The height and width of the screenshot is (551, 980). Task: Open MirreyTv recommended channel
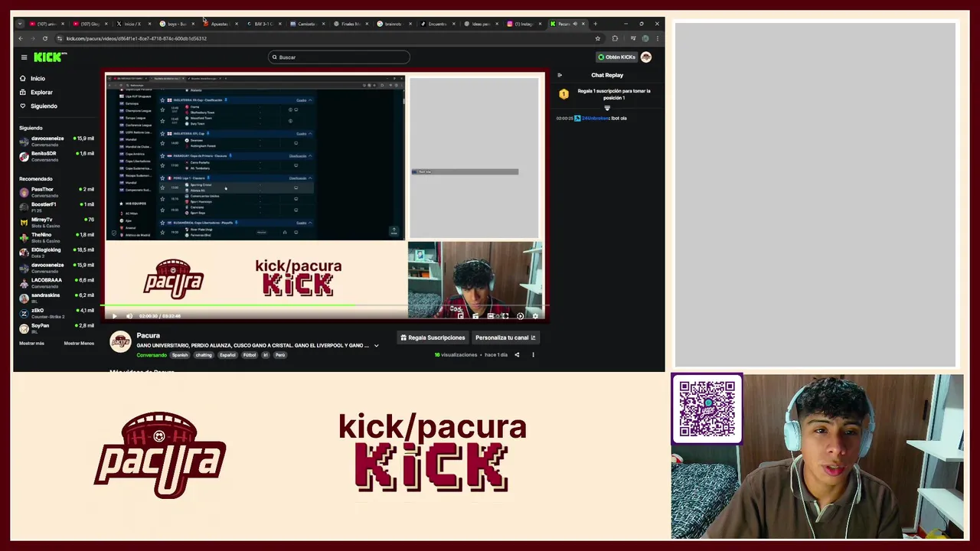[x=57, y=222]
